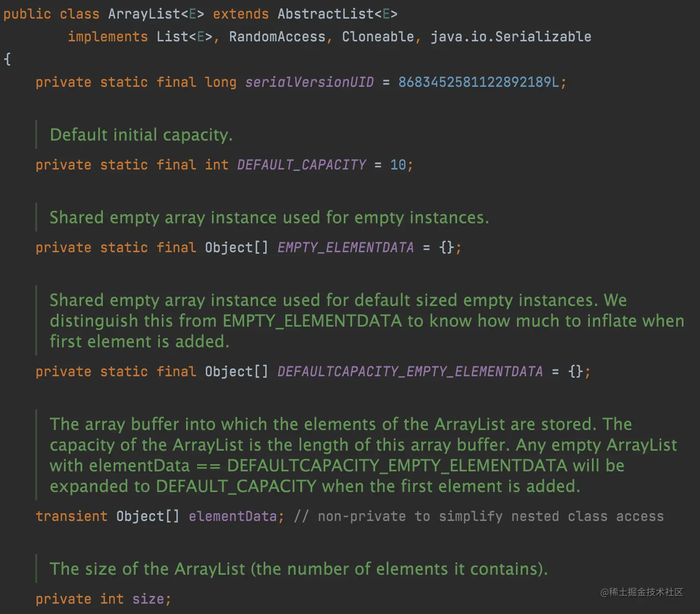The image size is (700, 614).
Task: Click the class body opening brace
Action: point(7,59)
